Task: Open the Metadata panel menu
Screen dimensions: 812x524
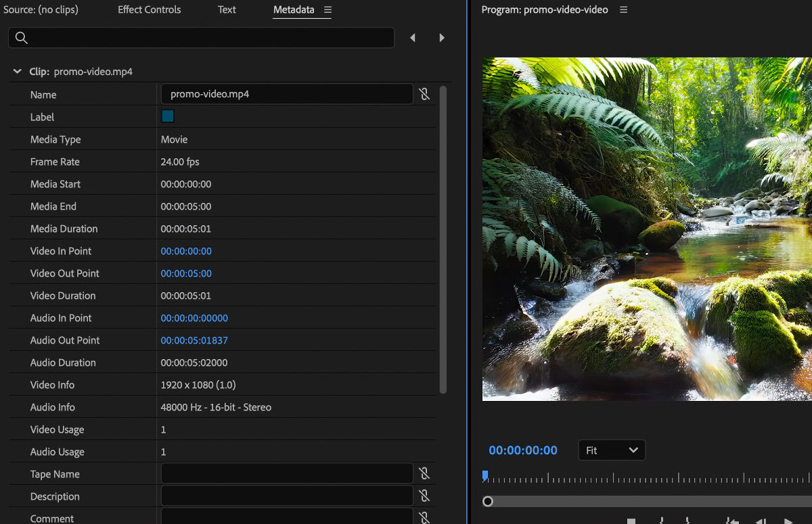Action: 327,9
